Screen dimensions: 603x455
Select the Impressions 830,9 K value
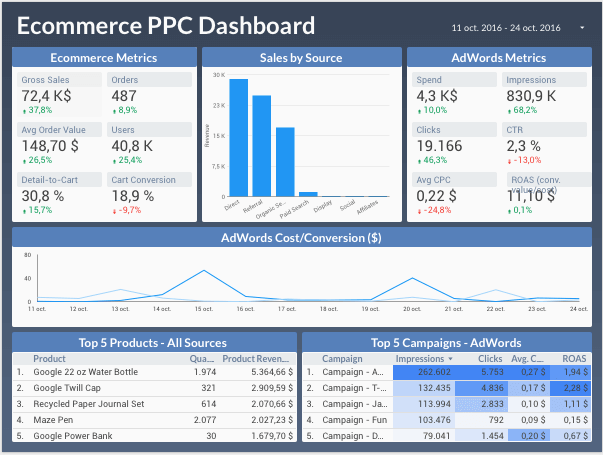(531, 96)
